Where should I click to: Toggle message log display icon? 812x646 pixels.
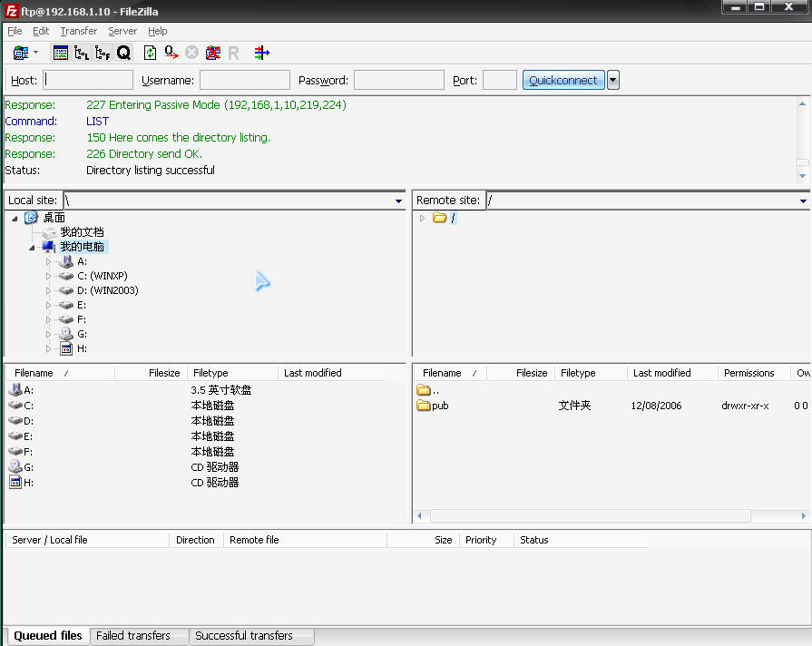pyautogui.click(x=61, y=53)
